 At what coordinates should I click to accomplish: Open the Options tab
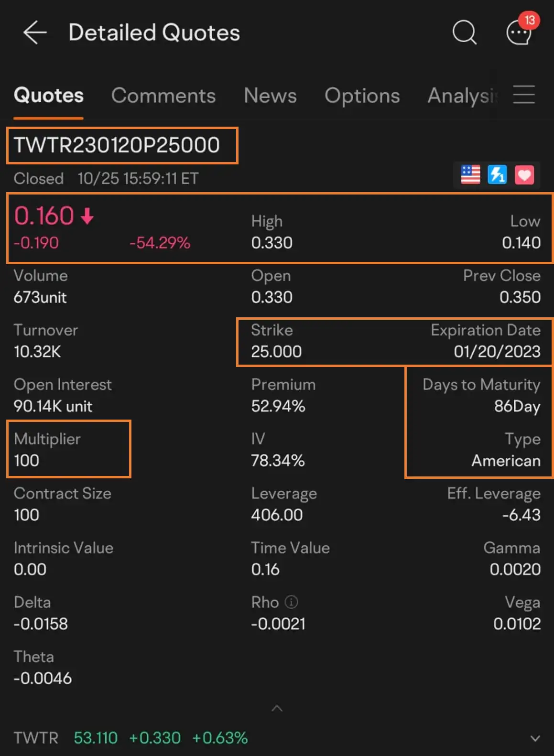[x=362, y=96]
